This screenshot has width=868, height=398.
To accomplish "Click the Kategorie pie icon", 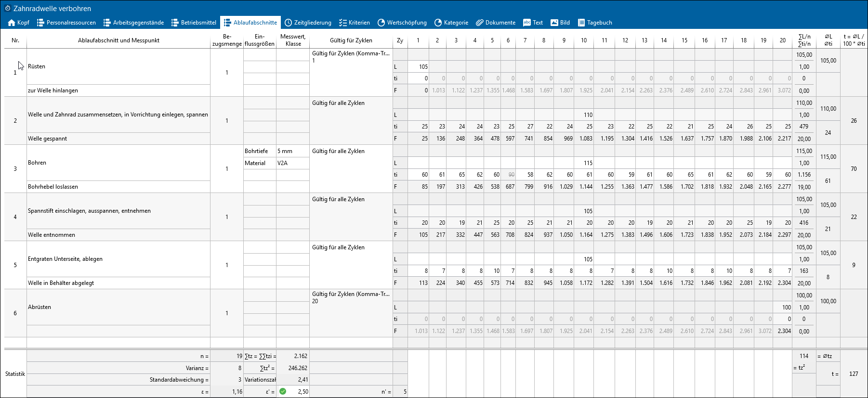I will tap(438, 23).
